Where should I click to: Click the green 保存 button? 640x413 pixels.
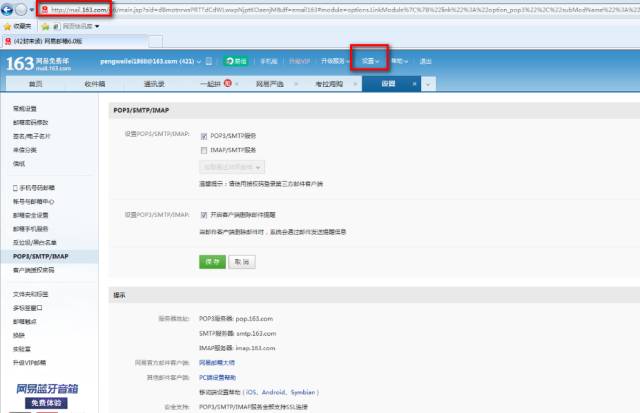tap(211, 261)
